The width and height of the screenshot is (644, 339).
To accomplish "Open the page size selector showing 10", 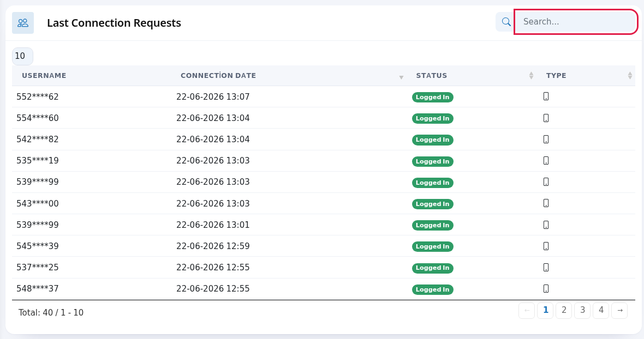I will 22,56.
